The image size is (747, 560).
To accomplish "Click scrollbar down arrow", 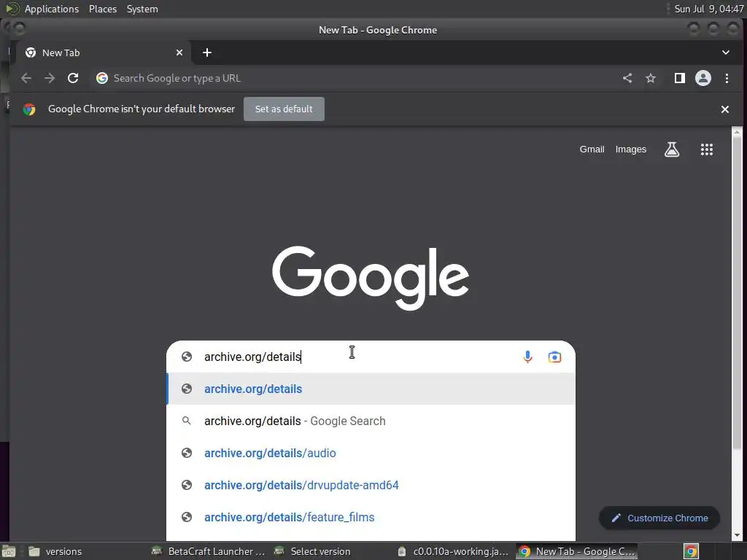I will 737,536.
